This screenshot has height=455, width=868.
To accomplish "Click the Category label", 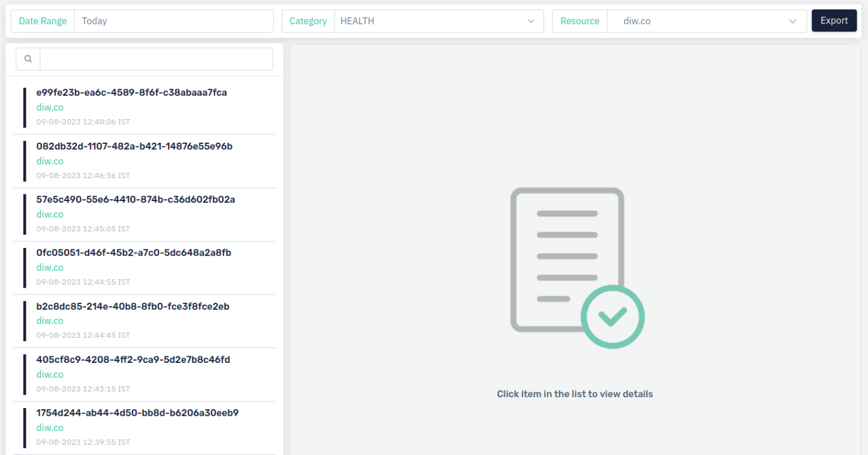I will (x=308, y=21).
